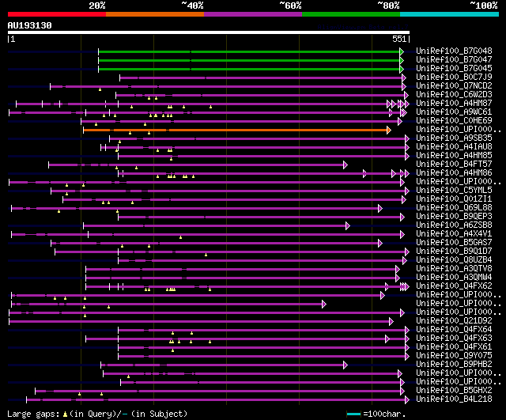
Task: Select the UniRef100_A4X4V1 label
Action: pos(454,234)
